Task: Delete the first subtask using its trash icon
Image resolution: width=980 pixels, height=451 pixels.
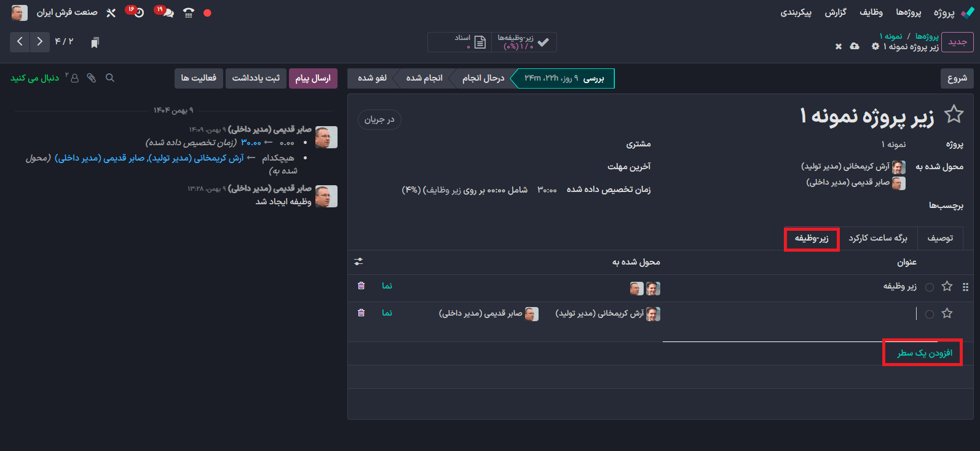Action: (x=361, y=285)
